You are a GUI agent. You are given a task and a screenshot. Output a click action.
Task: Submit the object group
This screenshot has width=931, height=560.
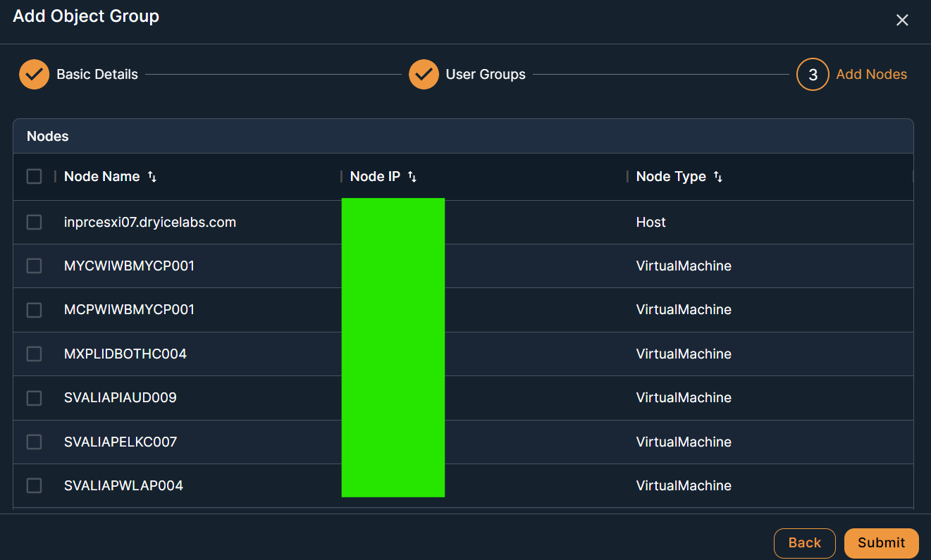tap(881, 542)
